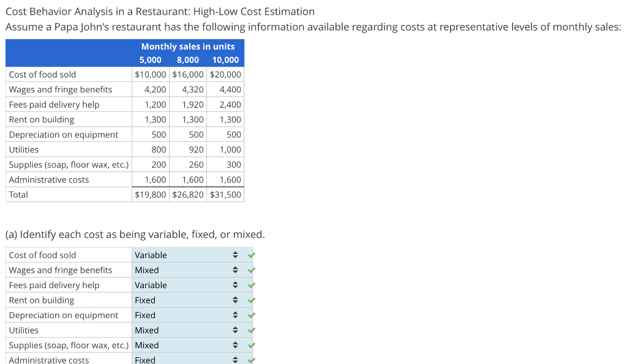Click the Monthly sales in units header
The image size is (627, 364).
188,46
